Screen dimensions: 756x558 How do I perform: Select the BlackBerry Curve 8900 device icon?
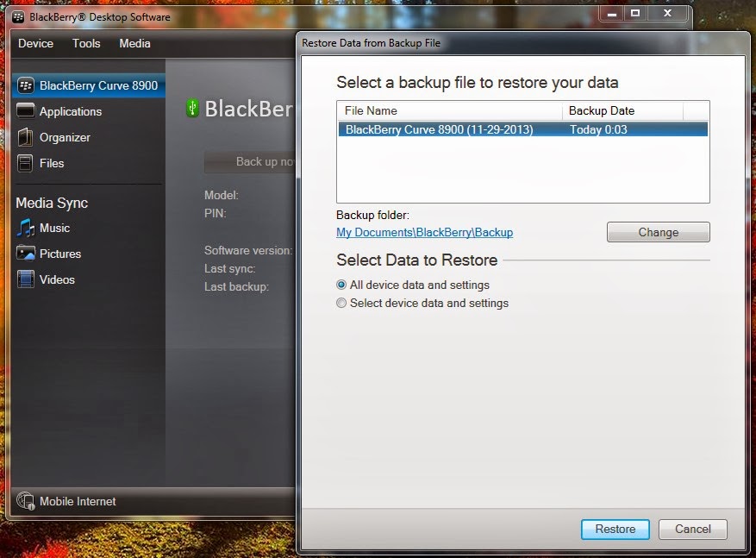point(26,86)
